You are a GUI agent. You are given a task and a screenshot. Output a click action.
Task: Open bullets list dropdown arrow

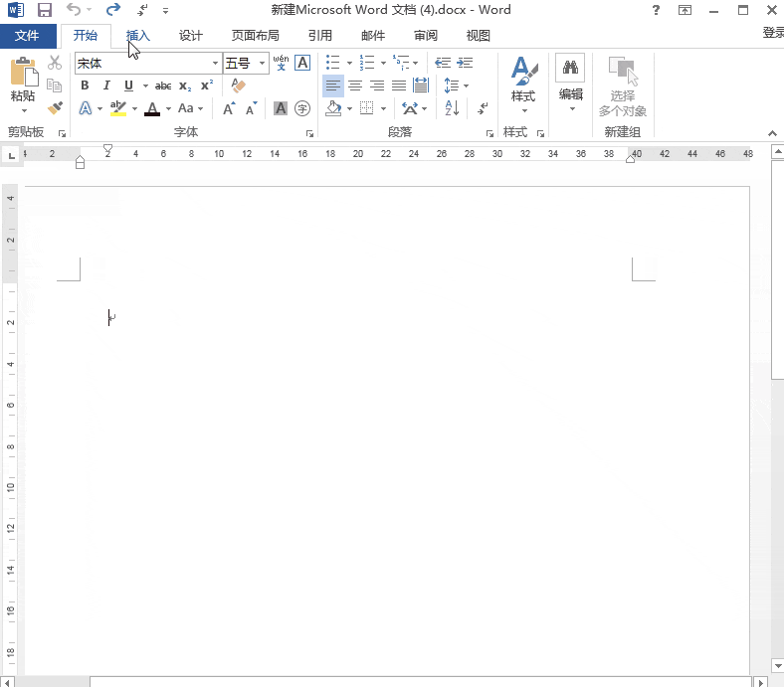[x=349, y=63]
